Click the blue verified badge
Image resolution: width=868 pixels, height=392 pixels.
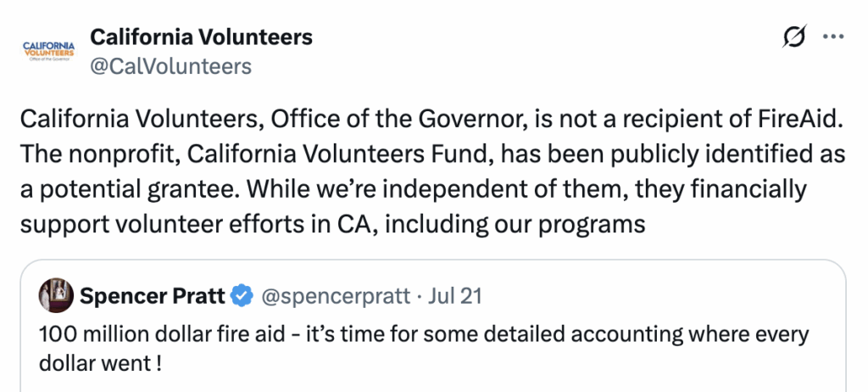[x=242, y=296]
